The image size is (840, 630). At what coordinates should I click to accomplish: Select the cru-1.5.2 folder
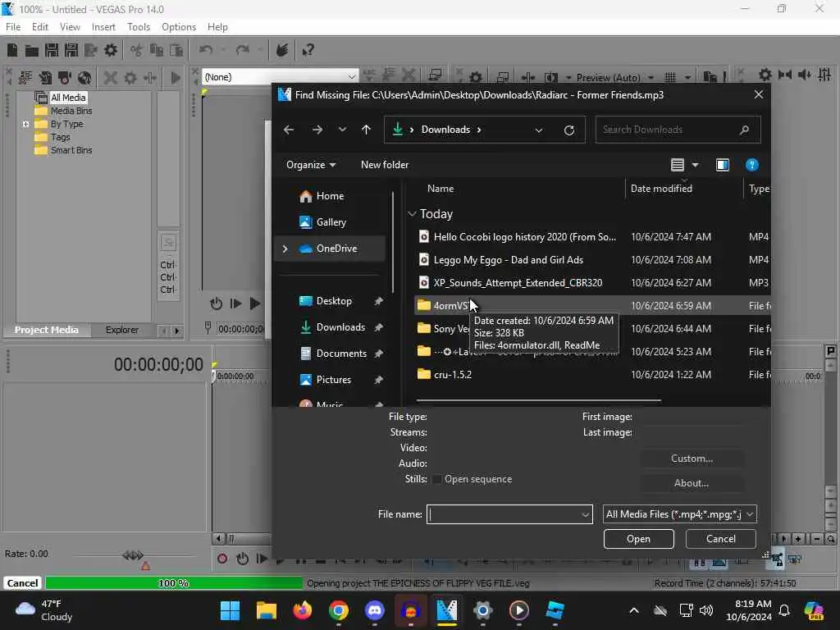tap(592, 375)
